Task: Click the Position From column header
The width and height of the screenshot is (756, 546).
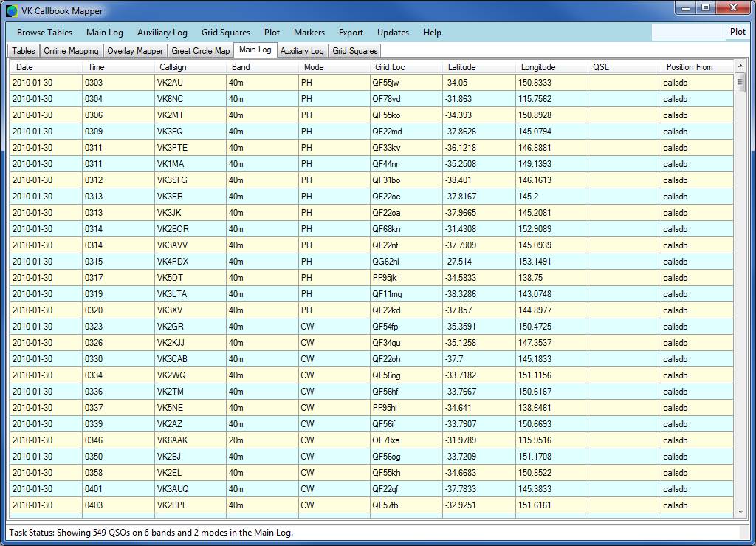Action: [x=697, y=67]
